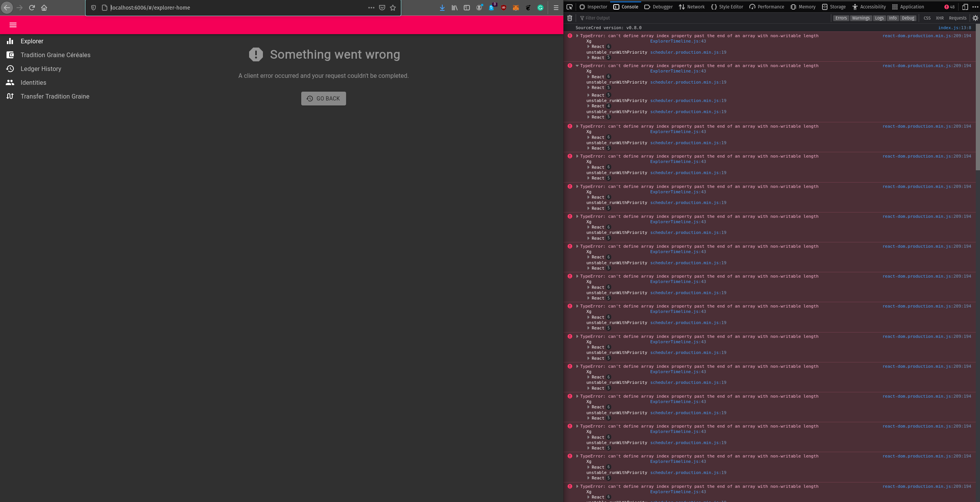
Task: Select the Transfer Tradition Graine swap icon
Action: [x=10, y=96]
